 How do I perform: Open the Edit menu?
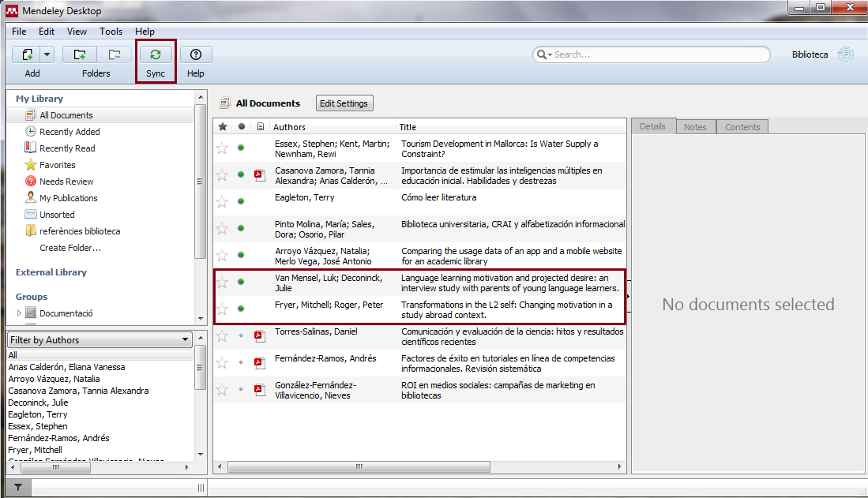47,32
